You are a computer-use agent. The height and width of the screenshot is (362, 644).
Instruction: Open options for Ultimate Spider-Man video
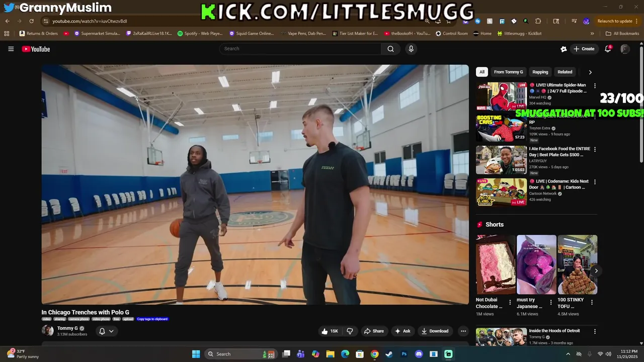point(595,86)
